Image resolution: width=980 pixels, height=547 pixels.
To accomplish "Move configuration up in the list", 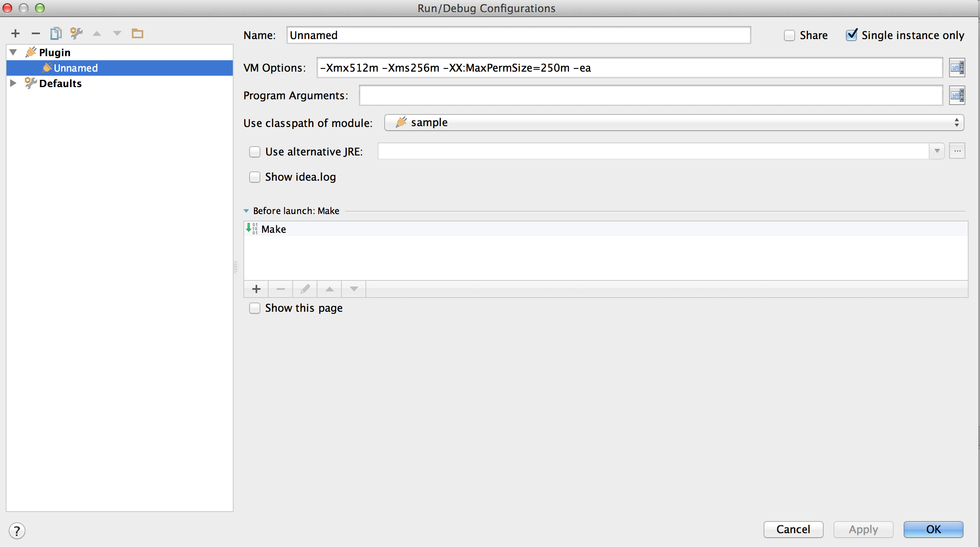I will [x=97, y=33].
